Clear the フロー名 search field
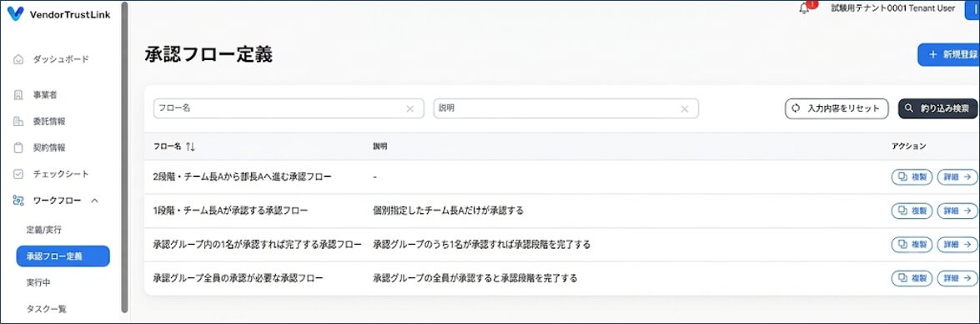 tap(410, 109)
